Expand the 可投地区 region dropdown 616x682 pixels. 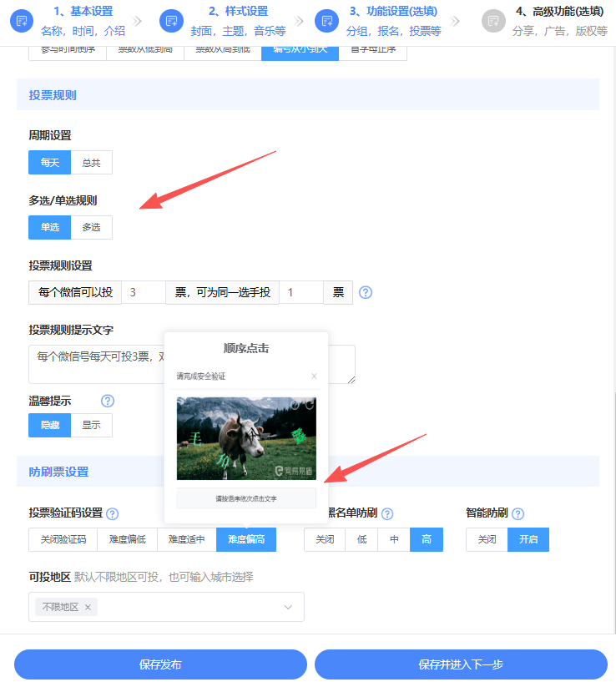(x=289, y=607)
